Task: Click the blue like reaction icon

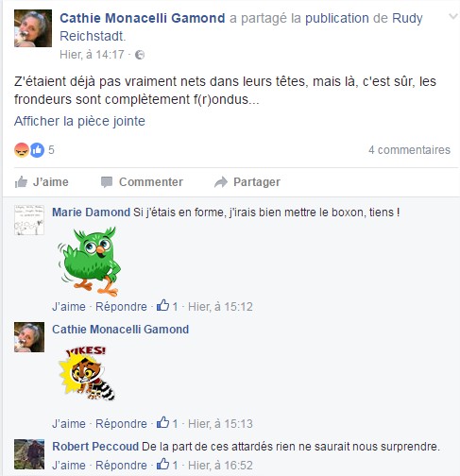Action: (37, 150)
